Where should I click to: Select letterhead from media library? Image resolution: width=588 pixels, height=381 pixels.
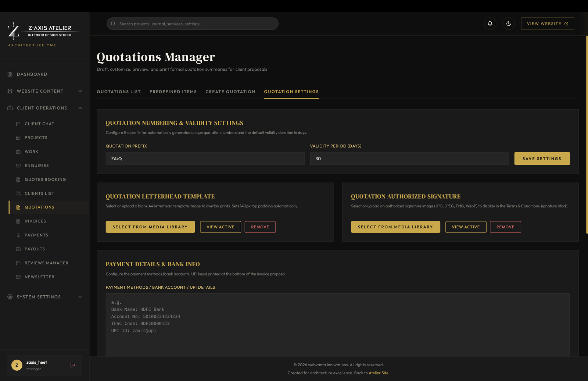click(x=150, y=227)
